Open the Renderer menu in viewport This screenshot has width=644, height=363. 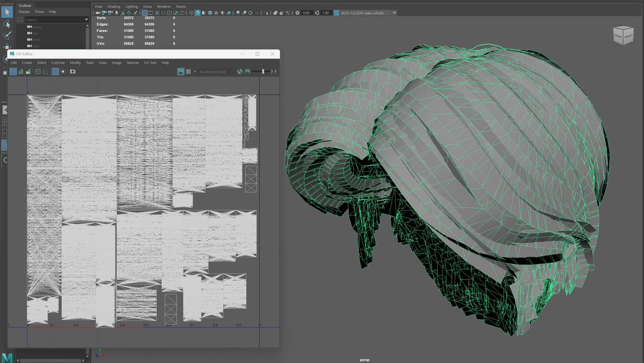(164, 6)
